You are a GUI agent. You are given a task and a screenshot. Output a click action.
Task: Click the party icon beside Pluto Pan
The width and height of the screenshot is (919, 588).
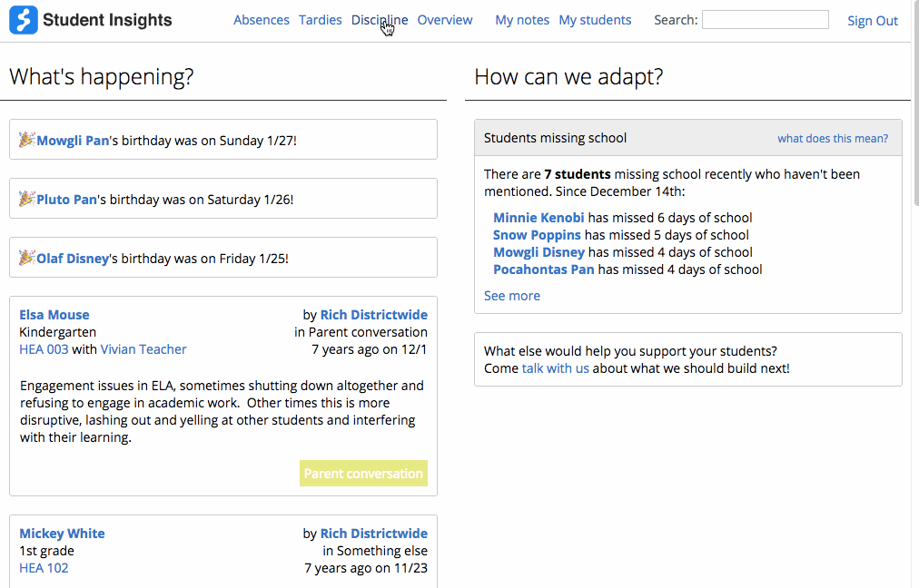[27, 199]
